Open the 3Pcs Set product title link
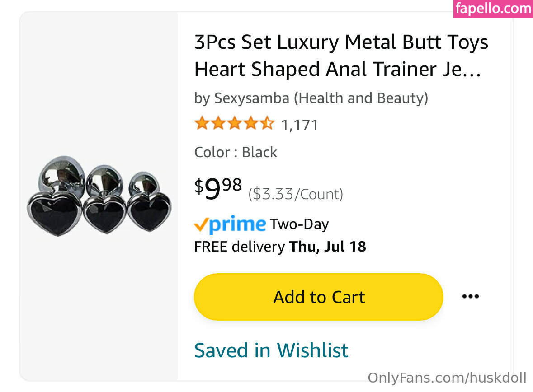The image size is (533, 392). (341, 56)
